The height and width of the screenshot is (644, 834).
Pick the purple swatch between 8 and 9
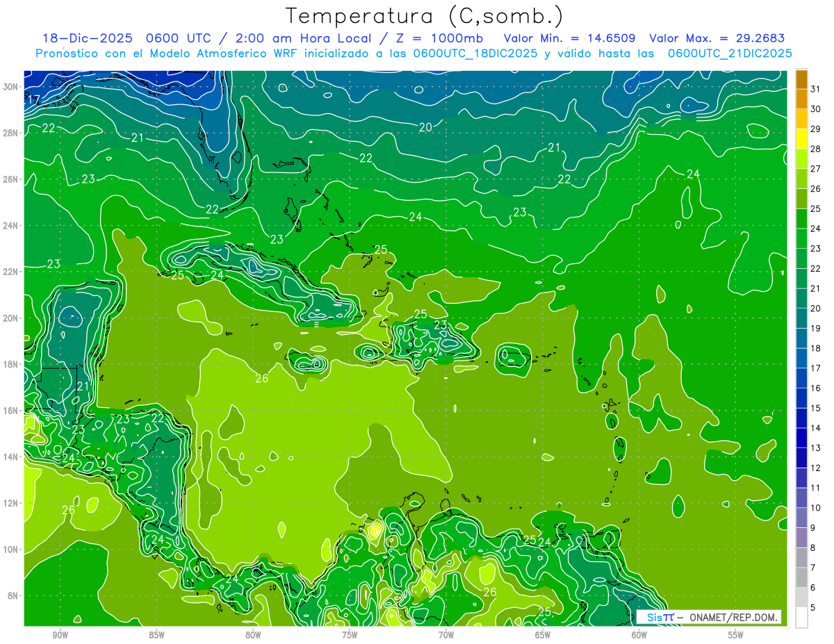(801, 538)
